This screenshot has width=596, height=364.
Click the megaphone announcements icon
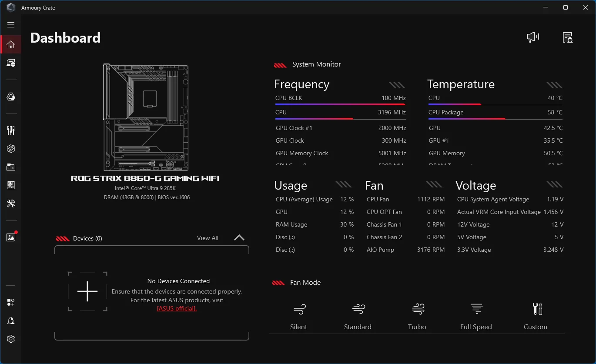(x=533, y=37)
